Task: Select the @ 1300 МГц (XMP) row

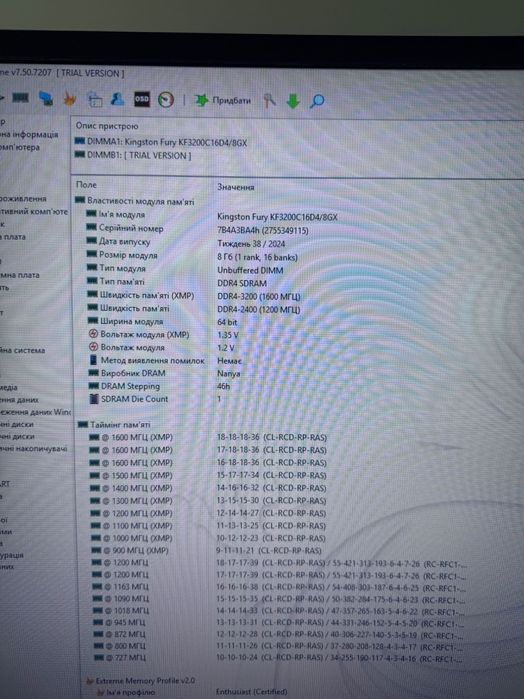Action: (x=207, y=501)
